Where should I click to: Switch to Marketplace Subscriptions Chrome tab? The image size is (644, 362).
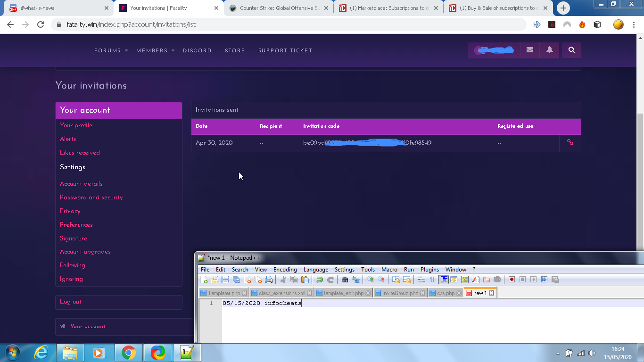[388, 8]
